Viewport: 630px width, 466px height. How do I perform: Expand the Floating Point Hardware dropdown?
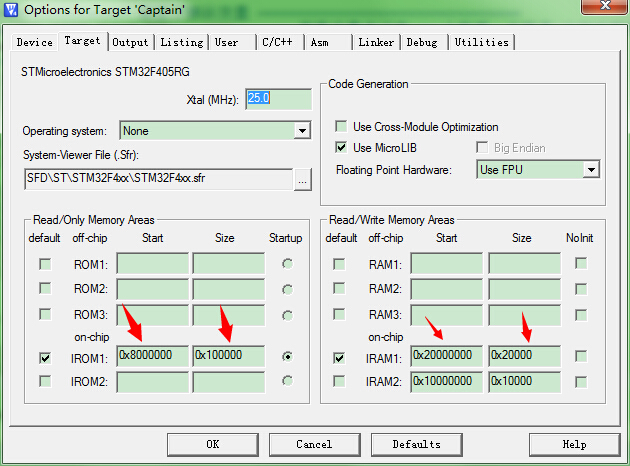pos(591,170)
